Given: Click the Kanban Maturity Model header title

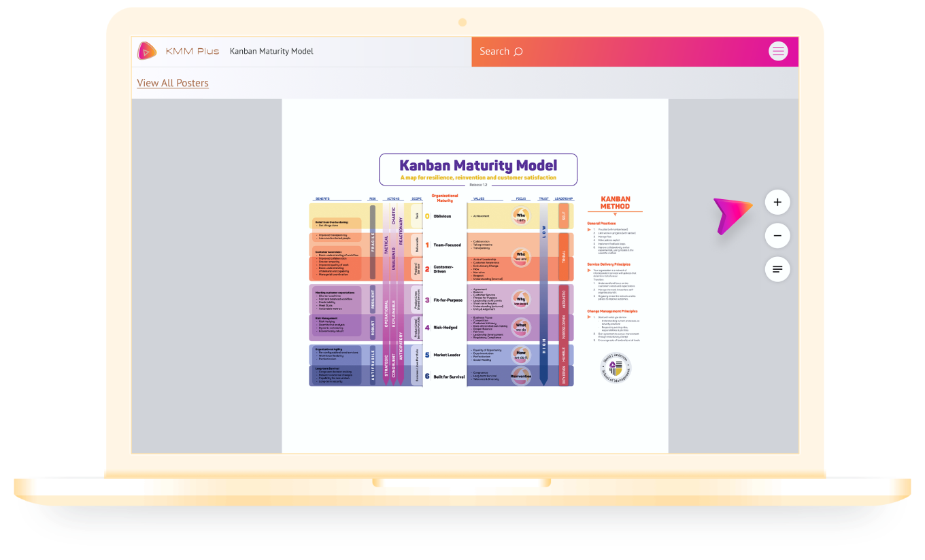Looking at the screenshot, I should (271, 51).
